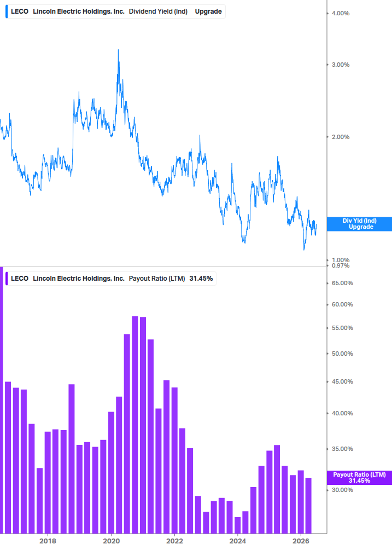
Task: Click the last, rightmost payout ratio bar
Action: coord(308,506)
